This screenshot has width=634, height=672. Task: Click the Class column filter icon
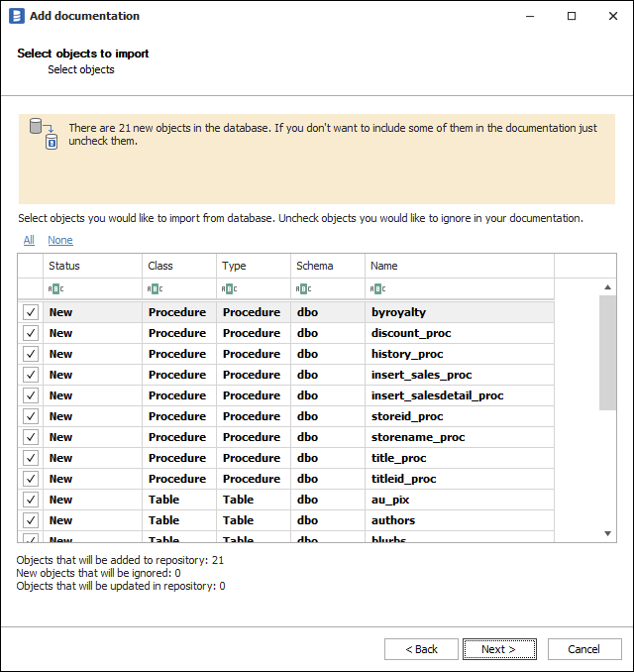(x=155, y=289)
